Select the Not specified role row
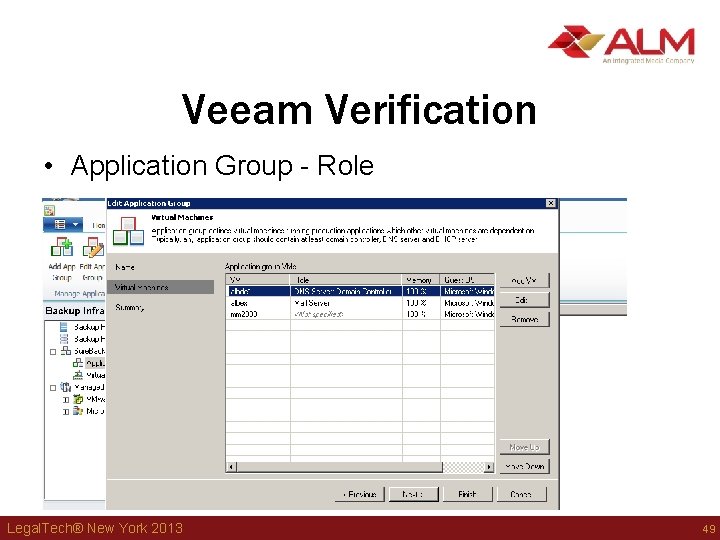720x540 pixels. coord(361,314)
